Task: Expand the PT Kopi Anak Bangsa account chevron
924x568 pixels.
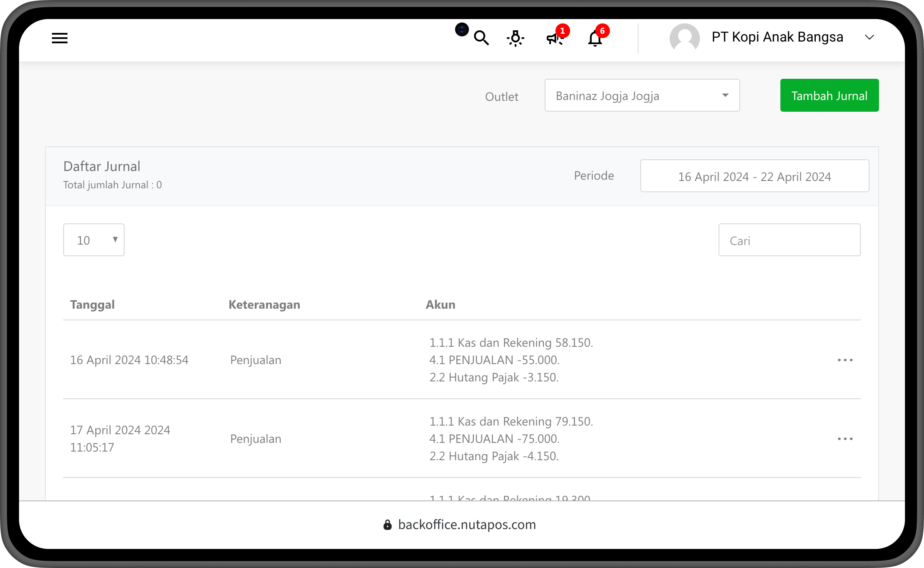Action: click(x=869, y=37)
